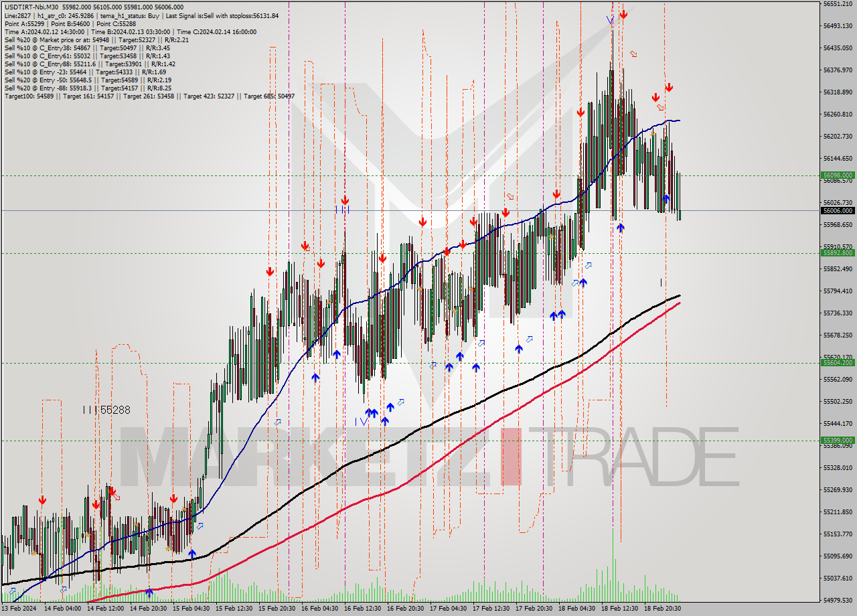Select the 'I V' wave label below candles
This screenshot has height=616, width=857.
click(x=362, y=421)
